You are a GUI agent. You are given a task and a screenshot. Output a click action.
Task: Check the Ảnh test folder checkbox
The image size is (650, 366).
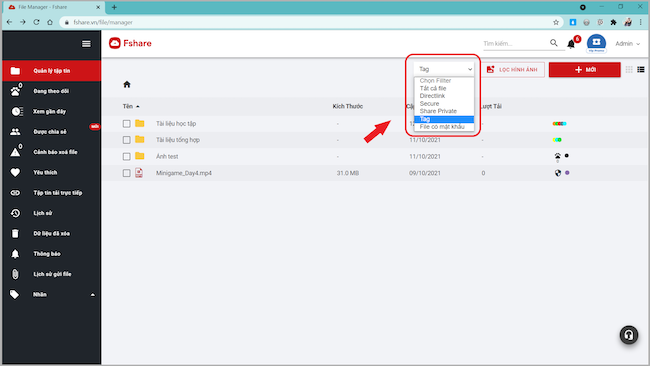point(126,157)
